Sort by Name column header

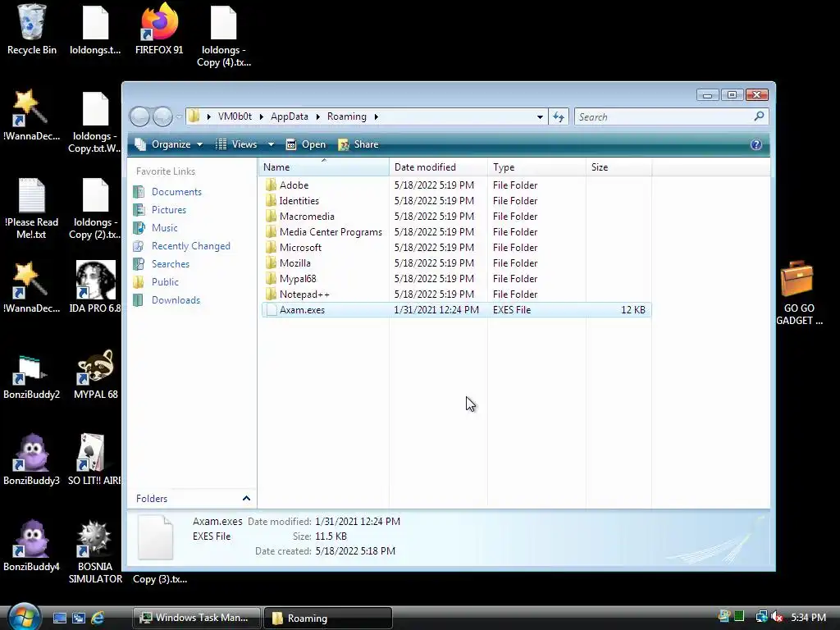(324, 167)
